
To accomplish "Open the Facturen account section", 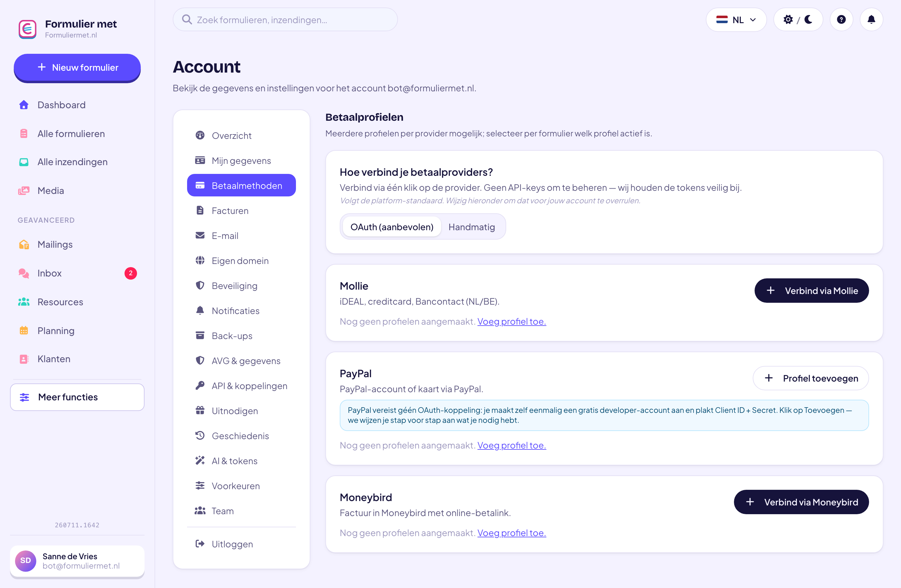I will click(241, 210).
